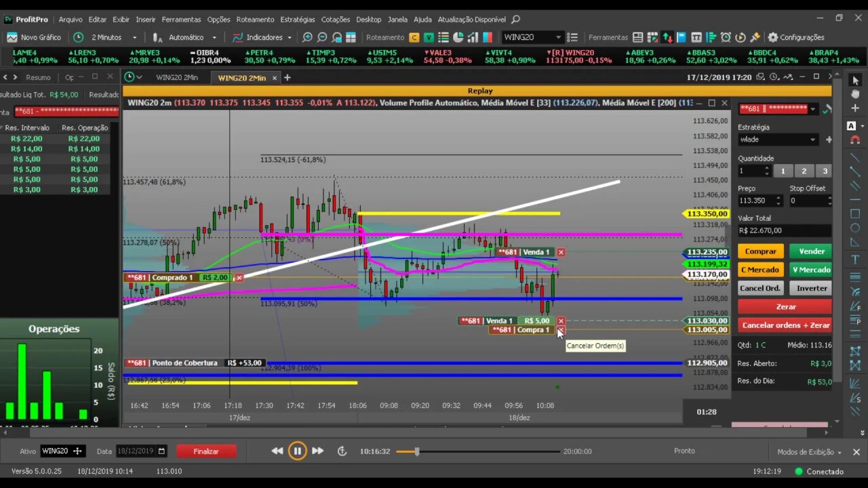Switch to the Resumo tab
This screenshot has width=868, height=488.
(x=39, y=77)
